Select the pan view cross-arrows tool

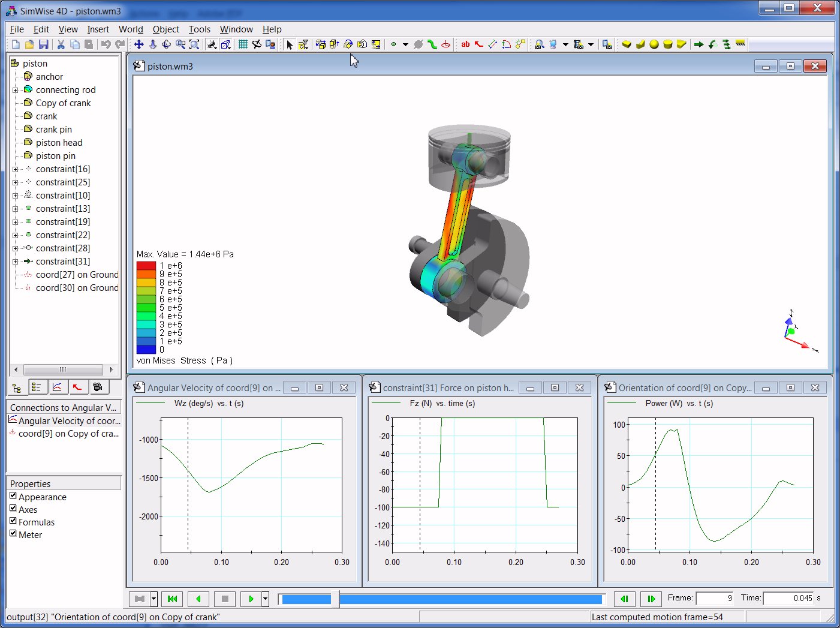tap(139, 44)
